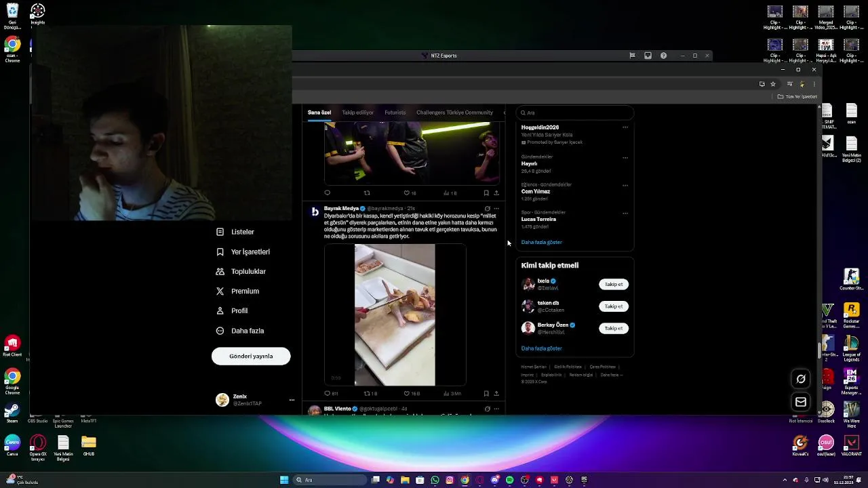Follow Berkay Özen with Takip et
The image size is (868, 488).
point(614,328)
